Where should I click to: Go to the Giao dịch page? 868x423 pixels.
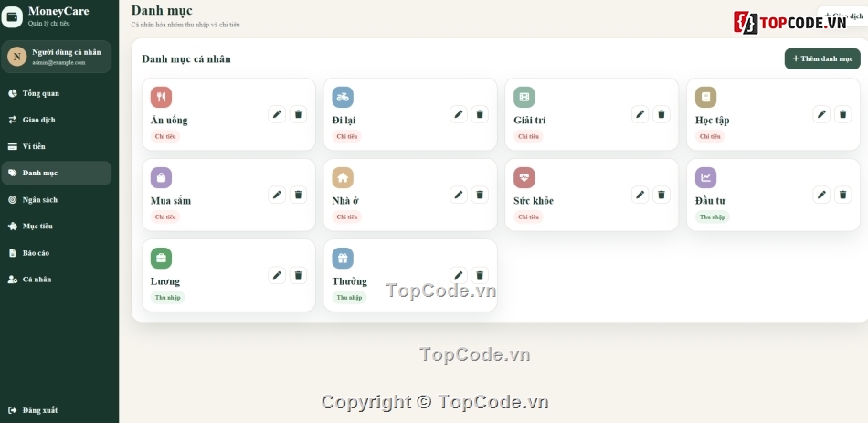(57, 120)
